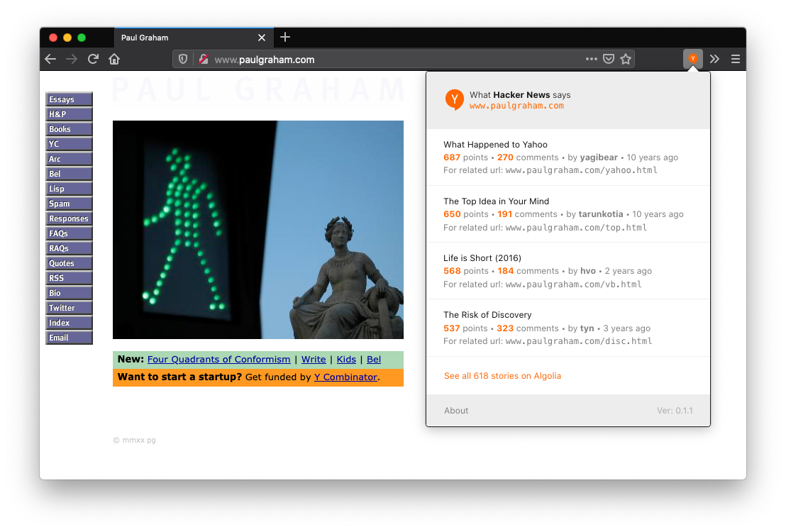The image size is (786, 532).
Task: Select the Paul Graham tab
Action: click(194, 38)
